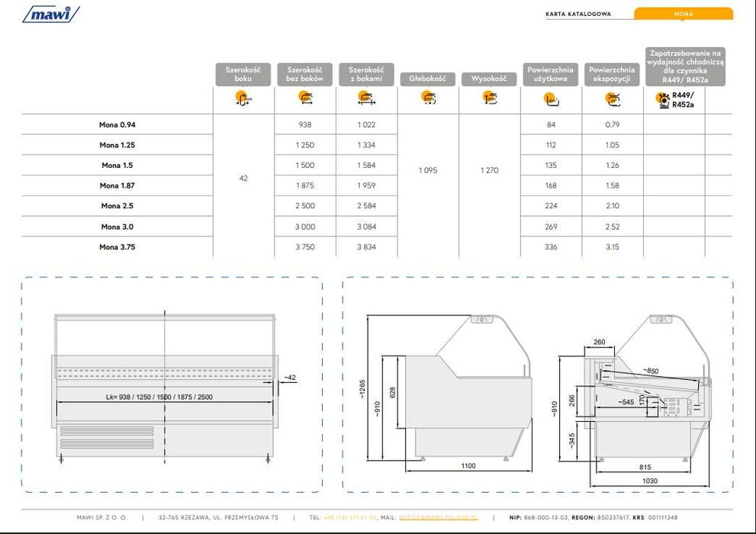
Task: Click the usable surface value 84
Action: tap(551, 125)
